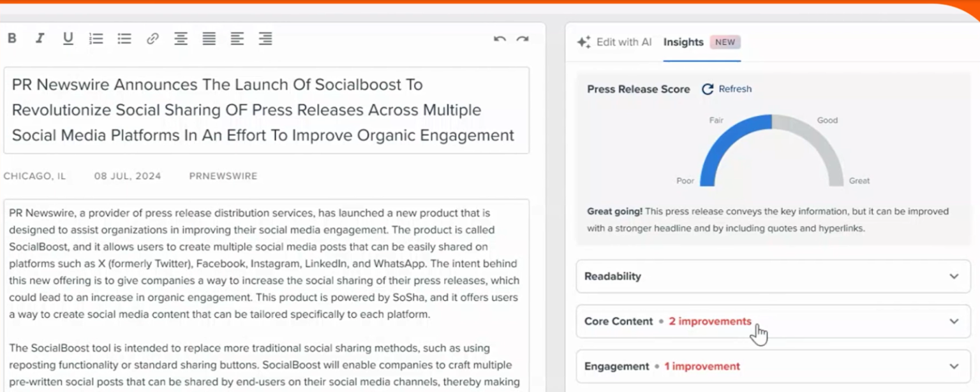This screenshot has width=980, height=392.
Task: Justify the text alignment
Action: click(209, 39)
